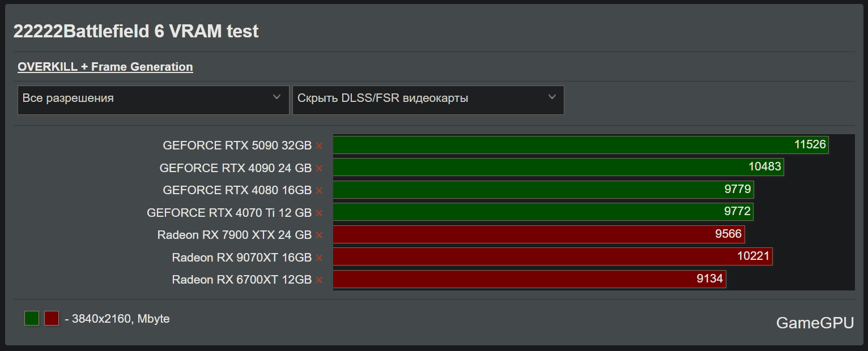Click the RX 6700XT bar showing 9134
868x351 pixels.
(529, 279)
